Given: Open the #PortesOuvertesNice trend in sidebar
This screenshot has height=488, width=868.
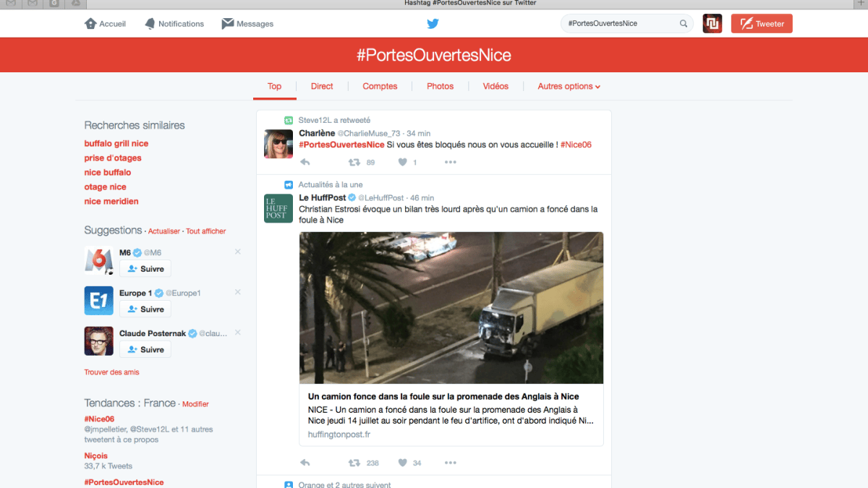Looking at the screenshot, I should pyautogui.click(x=124, y=482).
